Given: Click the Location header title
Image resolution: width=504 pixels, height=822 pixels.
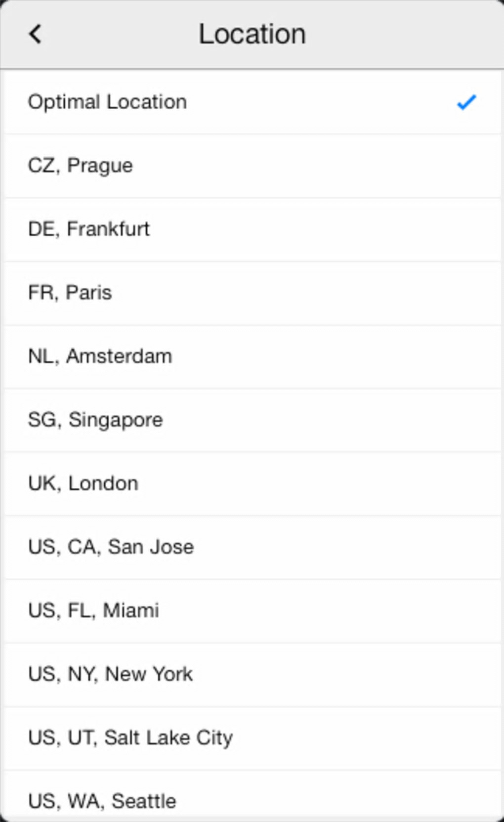Looking at the screenshot, I should 252,34.
